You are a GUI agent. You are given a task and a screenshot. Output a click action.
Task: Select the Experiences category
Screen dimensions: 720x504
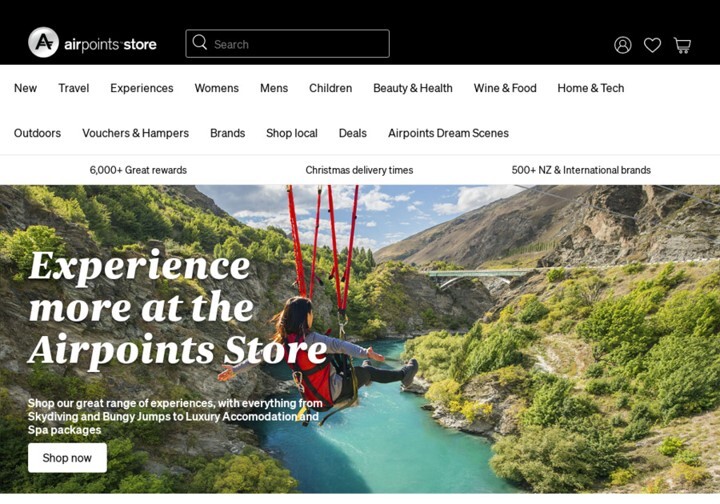pyautogui.click(x=142, y=88)
